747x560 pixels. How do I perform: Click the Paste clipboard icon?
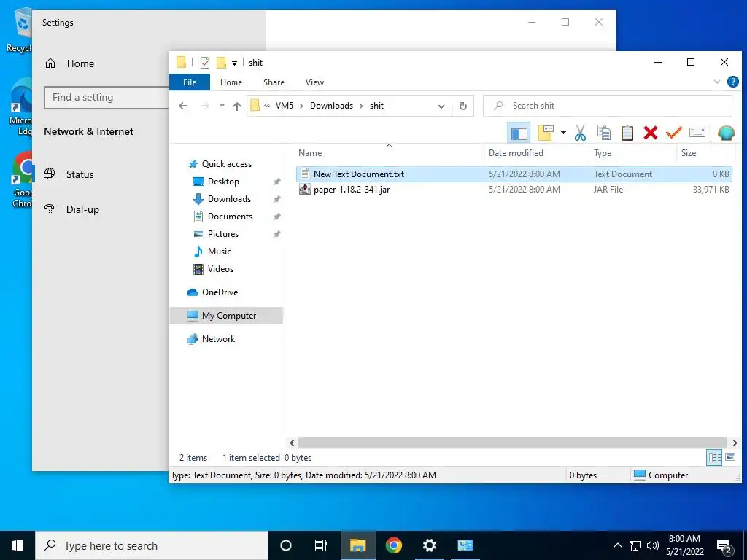pyautogui.click(x=627, y=133)
